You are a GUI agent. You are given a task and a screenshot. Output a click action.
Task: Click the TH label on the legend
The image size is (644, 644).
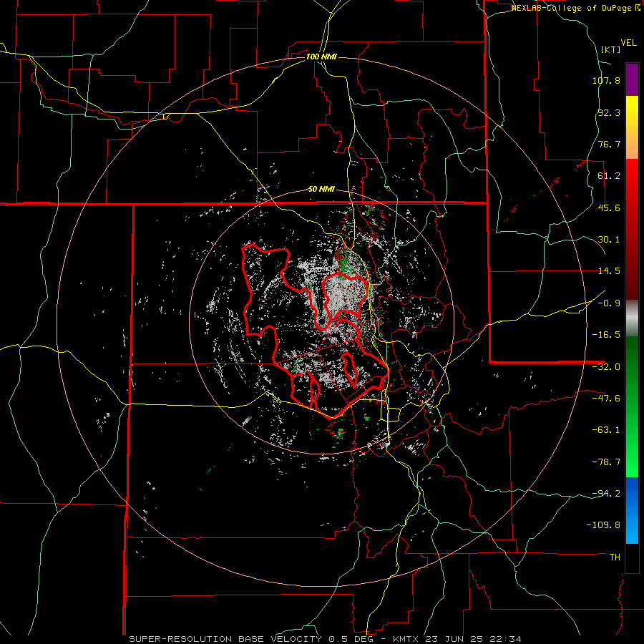pos(615,557)
